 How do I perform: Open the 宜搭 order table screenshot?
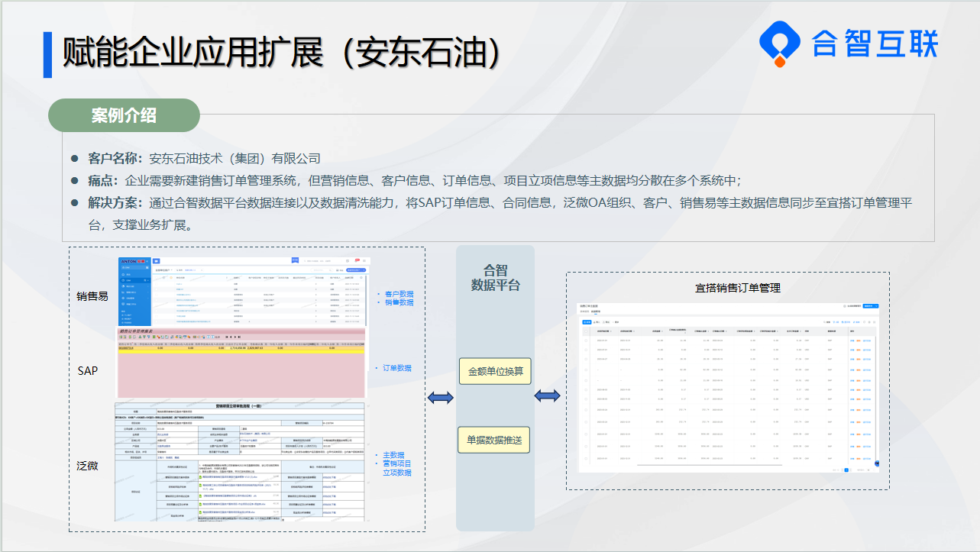[x=728, y=386]
